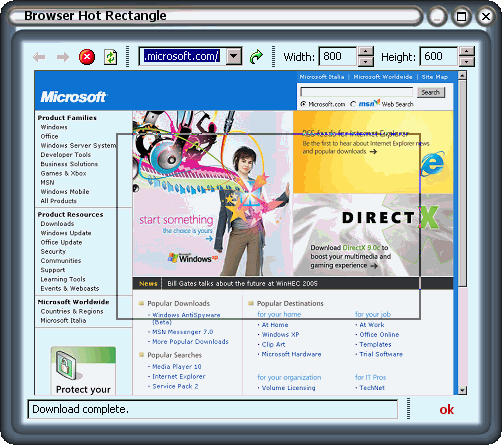Image resolution: width=502 pixels, height=445 pixels.
Task: Open the Support link
Action: pos(53,270)
